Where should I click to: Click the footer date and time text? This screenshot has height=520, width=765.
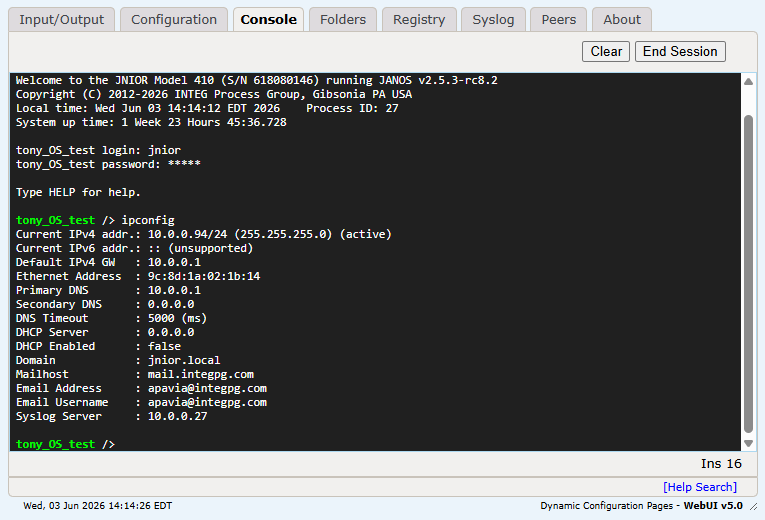[98, 506]
